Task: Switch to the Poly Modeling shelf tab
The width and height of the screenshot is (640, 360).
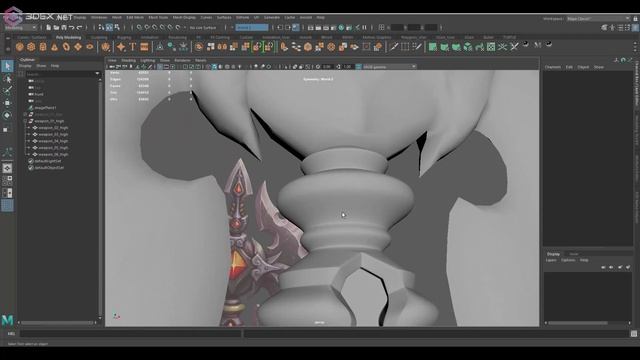Action: (x=68, y=38)
